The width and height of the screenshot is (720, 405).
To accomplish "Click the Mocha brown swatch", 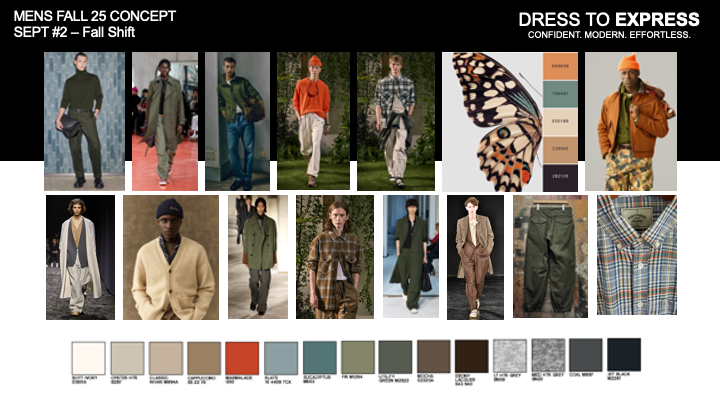I will (x=433, y=356).
